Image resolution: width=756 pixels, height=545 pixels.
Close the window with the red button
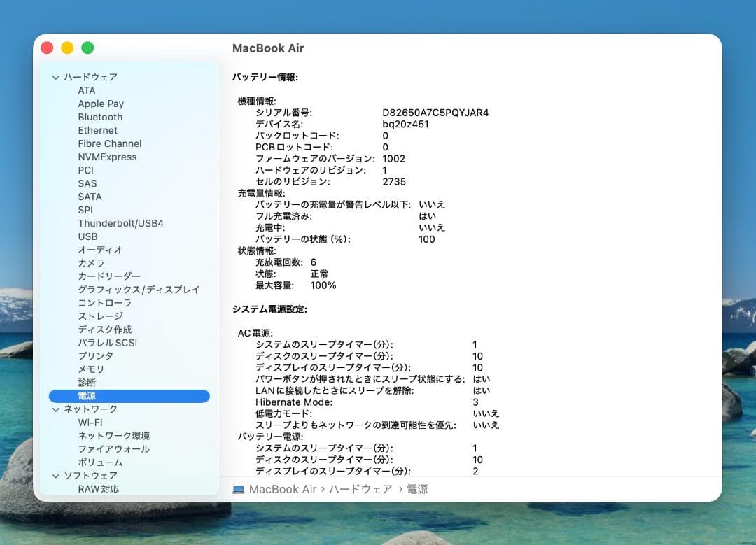(47, 48)
